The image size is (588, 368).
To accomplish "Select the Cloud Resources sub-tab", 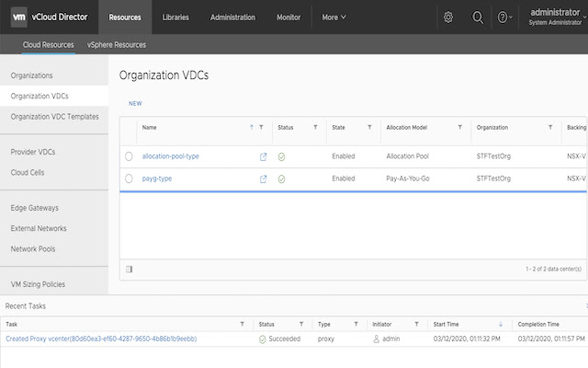I will tap(49, 45).
